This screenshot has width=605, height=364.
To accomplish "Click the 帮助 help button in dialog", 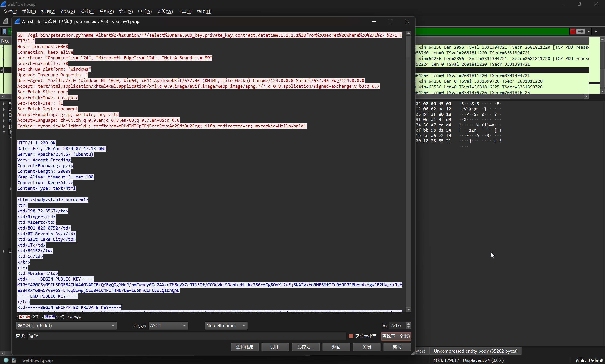I will [x=397, y=347].
